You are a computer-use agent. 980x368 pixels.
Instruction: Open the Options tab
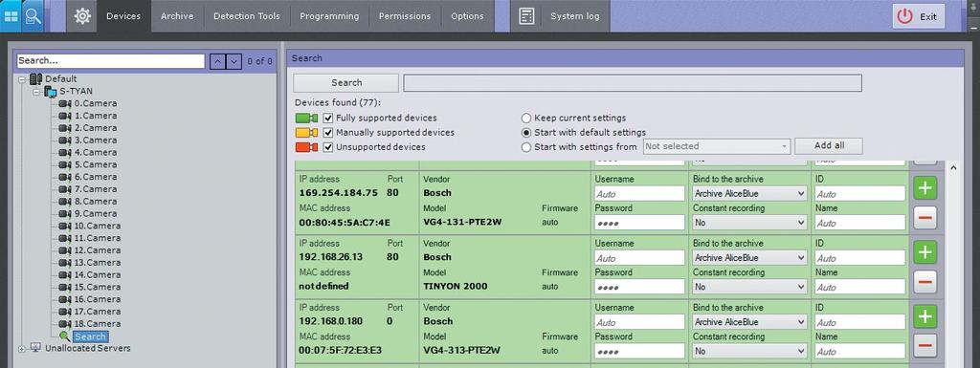tap(467, 16)
